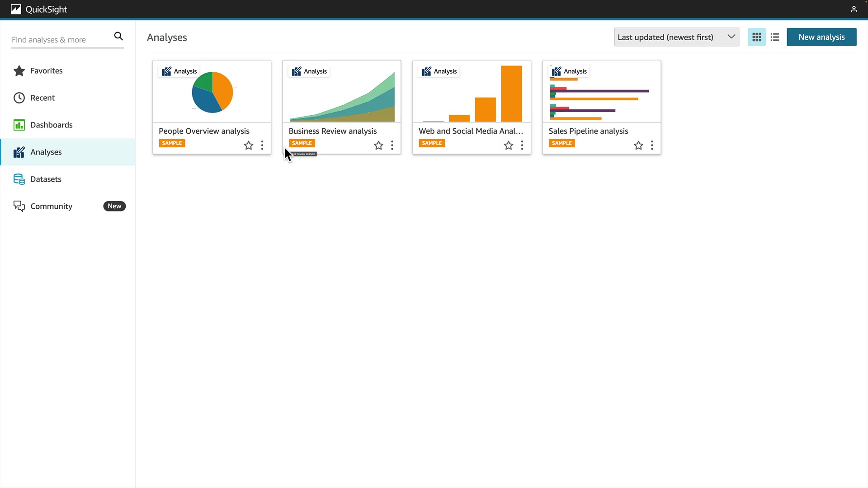Favorite People Overview analysis with star
Viewport: 868px width, 488px height.
point(249,145)
